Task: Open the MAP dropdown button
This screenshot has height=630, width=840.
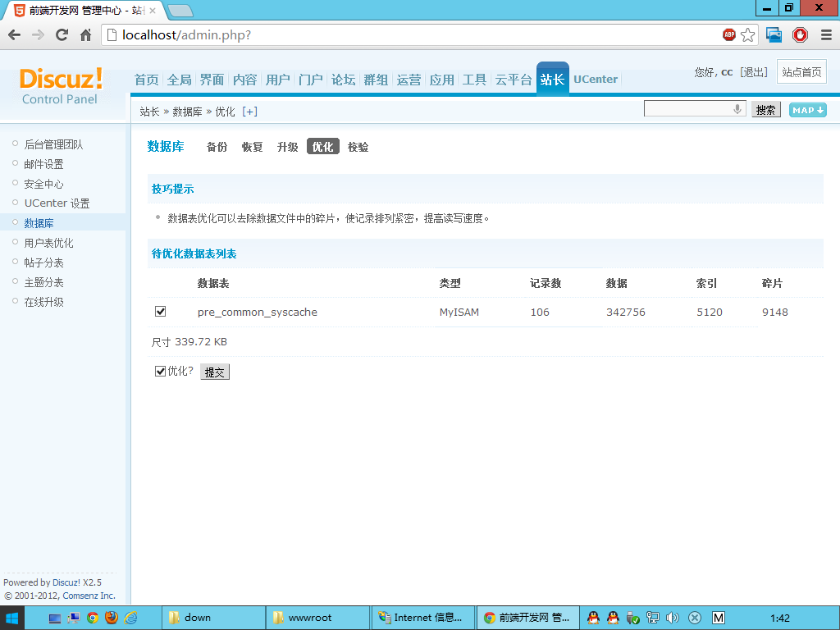Action: [808, 110]
